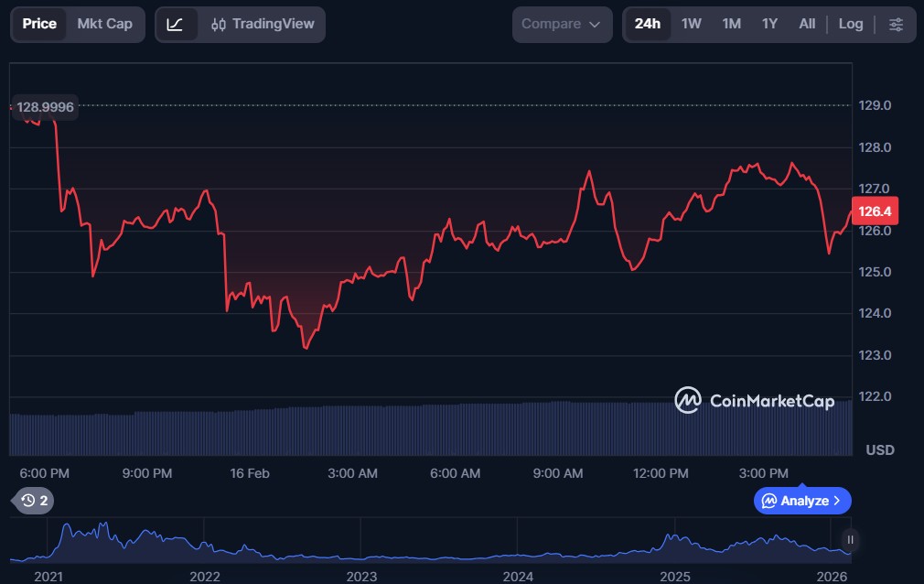The image size is (924, 584).
Task: Show All time price history
Action: (807, 25)
